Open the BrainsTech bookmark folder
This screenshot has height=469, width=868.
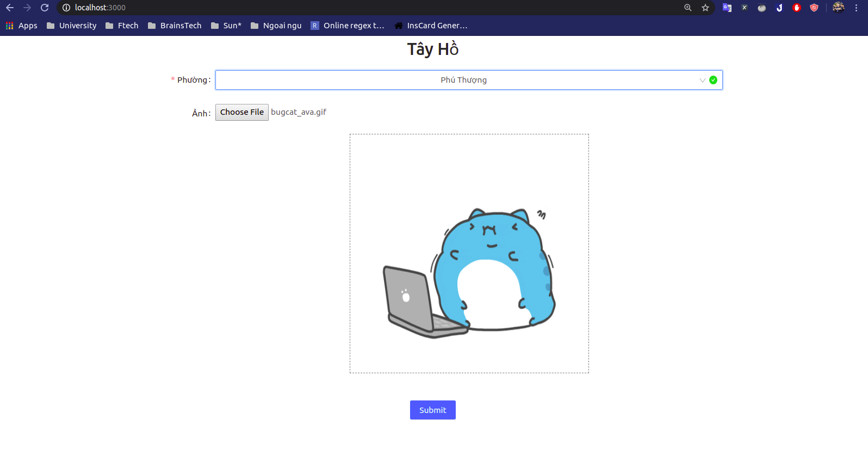[175, 26]
